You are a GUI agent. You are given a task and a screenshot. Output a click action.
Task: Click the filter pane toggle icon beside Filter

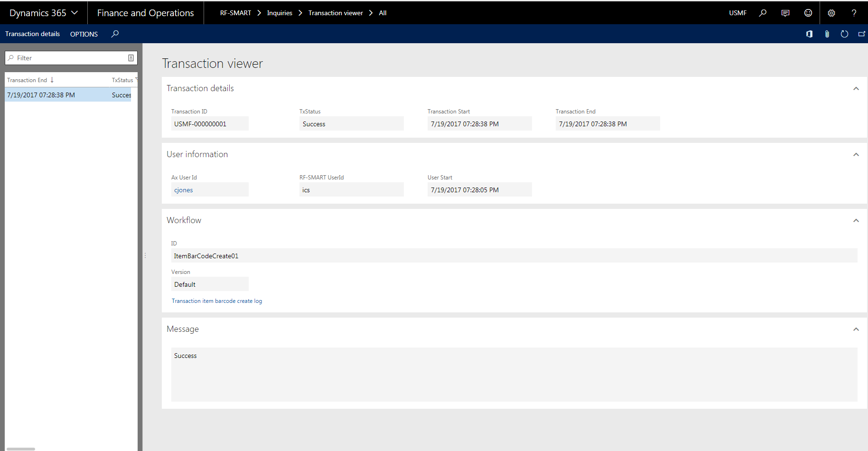click(x=131, y=58)
